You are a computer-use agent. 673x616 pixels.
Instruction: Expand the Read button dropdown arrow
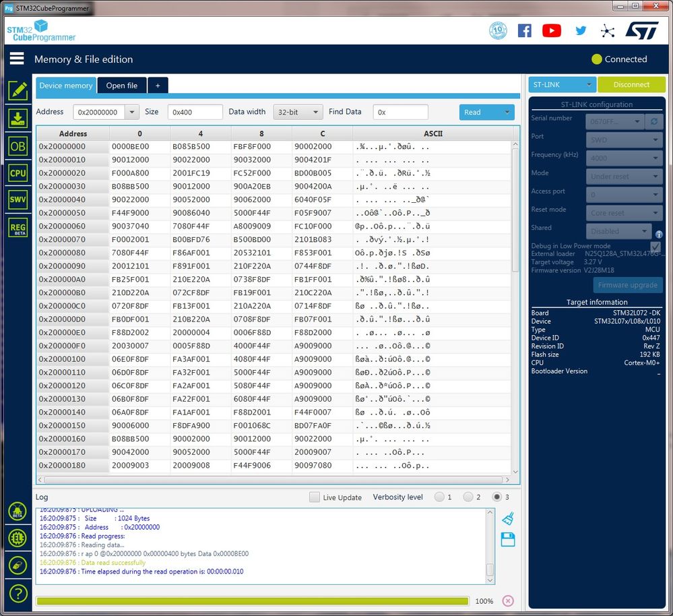pyautogui.click(x=507, y=112)
